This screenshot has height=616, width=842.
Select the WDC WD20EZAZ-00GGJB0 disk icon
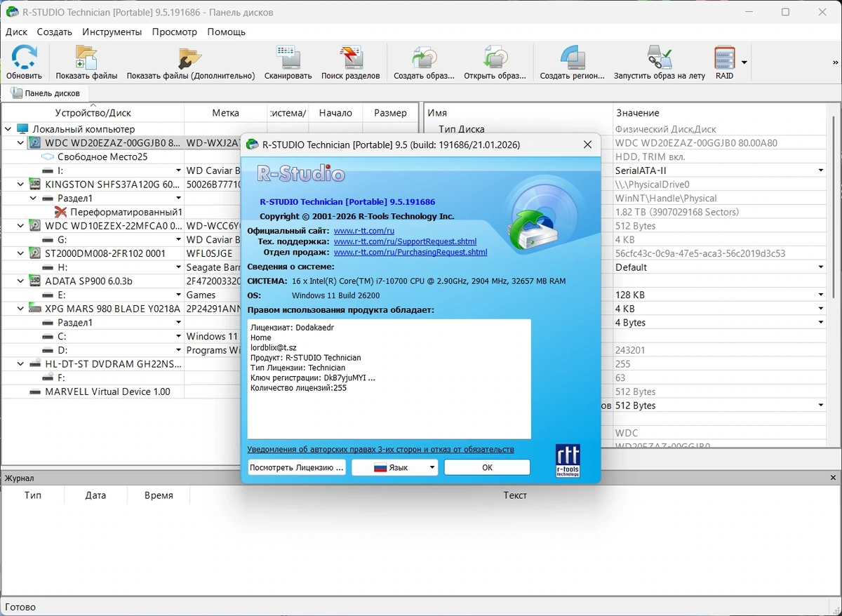[35, 143]
